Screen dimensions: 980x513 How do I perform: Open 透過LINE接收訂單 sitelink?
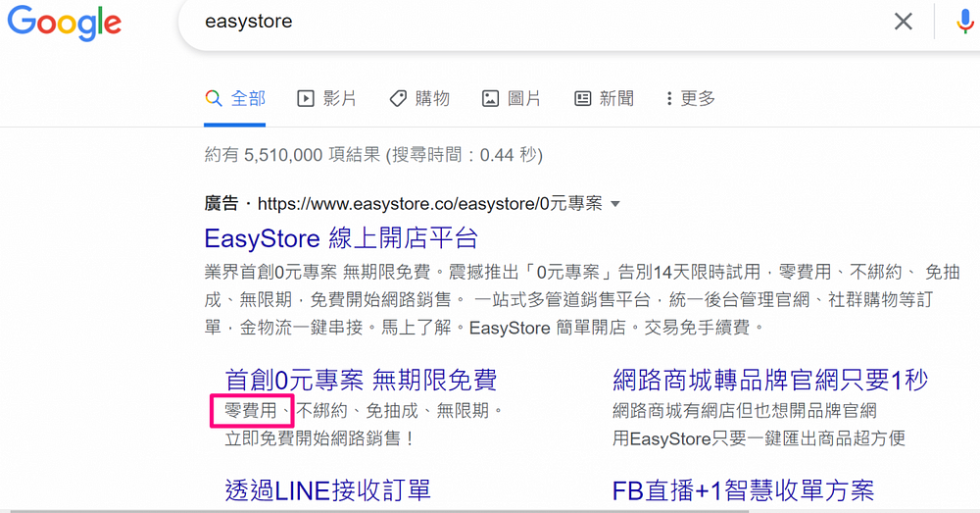pos(328,490)
